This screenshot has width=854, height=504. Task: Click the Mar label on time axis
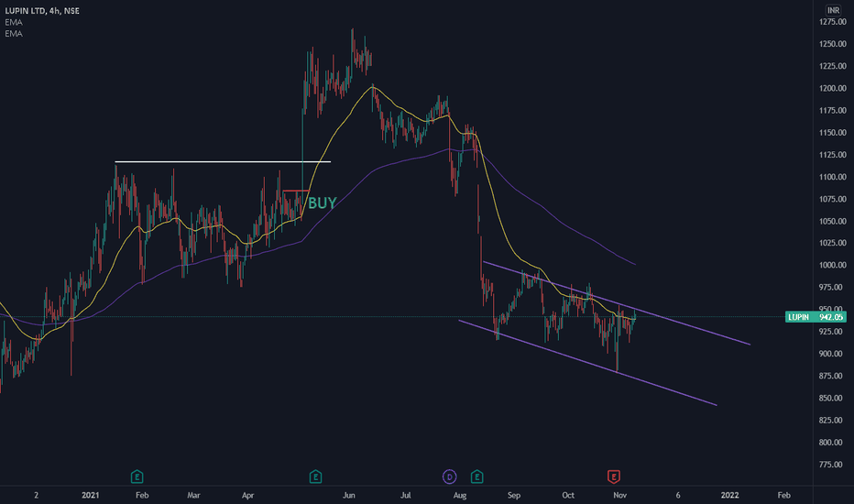[x=193, y=495]
